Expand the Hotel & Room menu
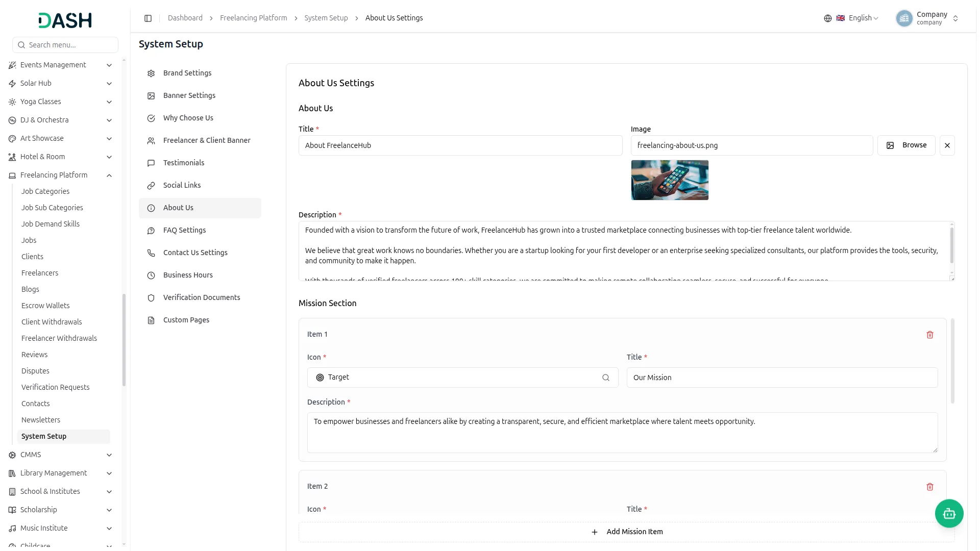This screenshot has height=551, width=980. click(109, 157)
